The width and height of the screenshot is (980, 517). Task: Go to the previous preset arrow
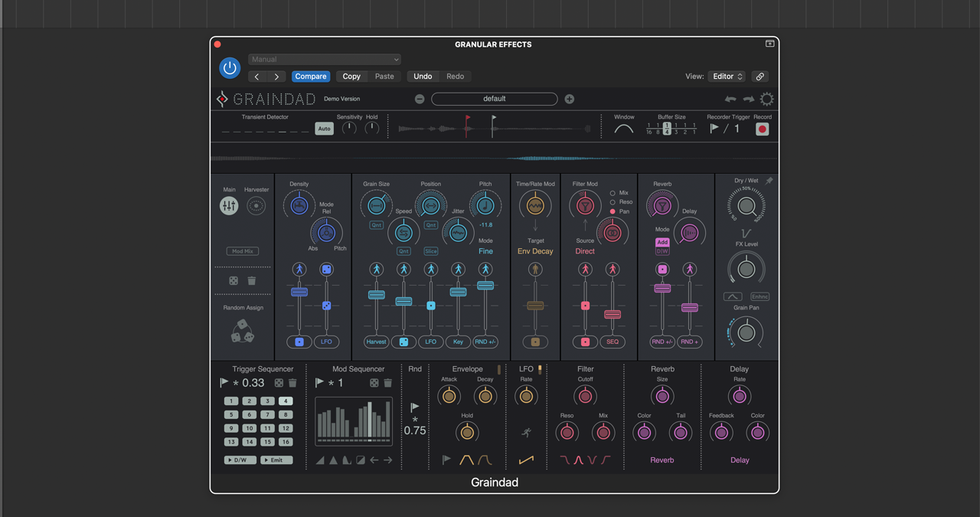point(257,77)
